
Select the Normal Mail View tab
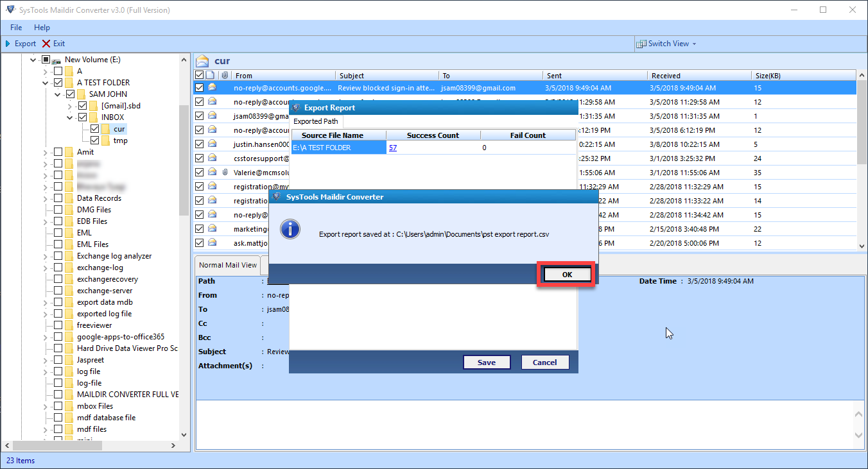(227, 265)
